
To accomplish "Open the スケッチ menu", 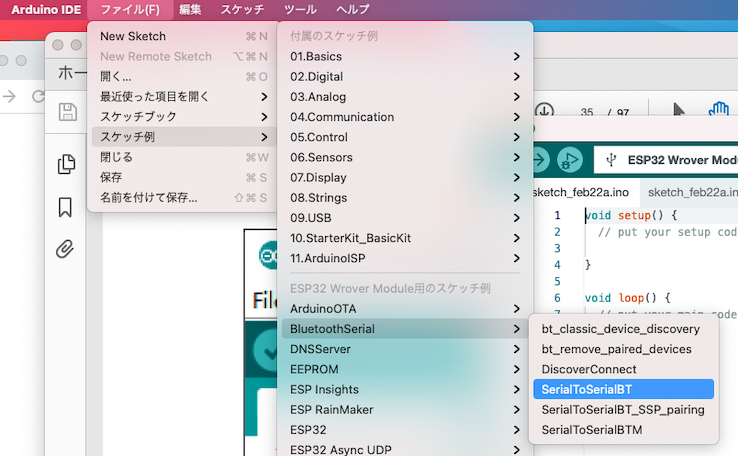I will [x=242, y=9].
